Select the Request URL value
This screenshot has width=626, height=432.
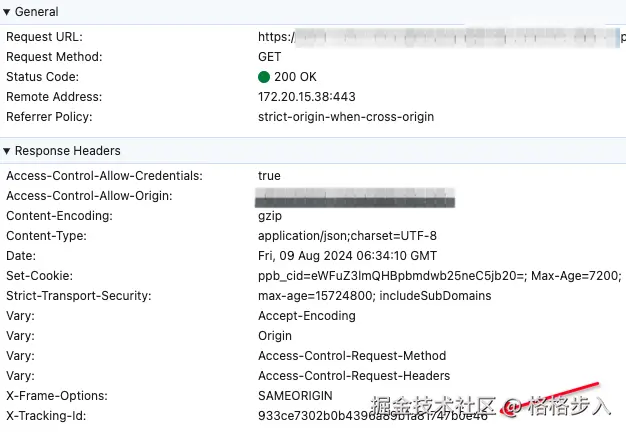(x=440, y=37)
